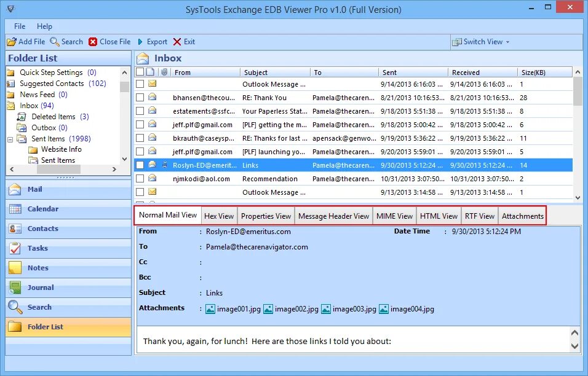
Task: Switch to the Properties View tab
Action: (266, 216)
